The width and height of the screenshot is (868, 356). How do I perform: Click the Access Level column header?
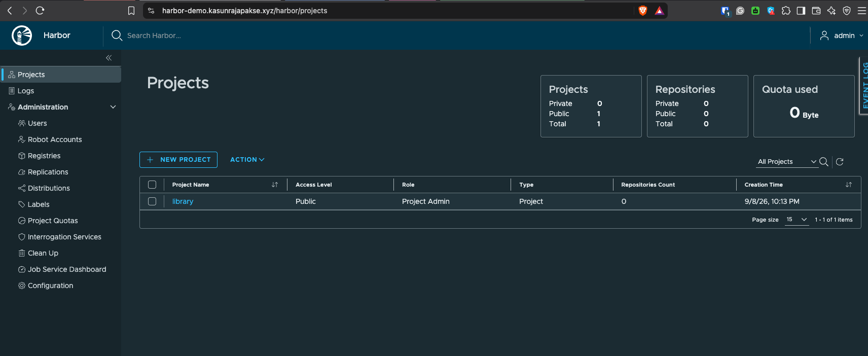(314, 185)
